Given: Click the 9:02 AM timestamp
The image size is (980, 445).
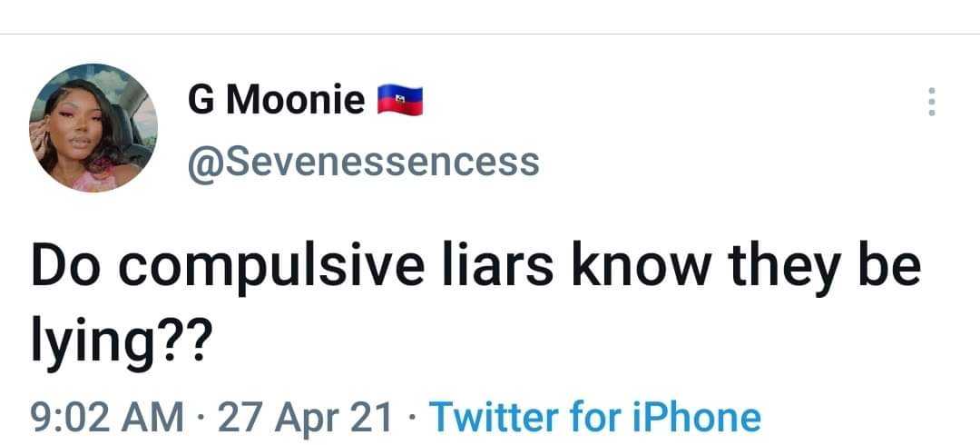Looking at the screenshot, I should [x=103, y=418].
